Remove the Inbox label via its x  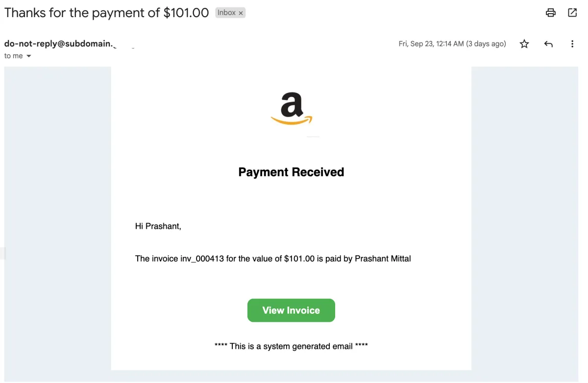pyautogui.click(x=241, y=13)
